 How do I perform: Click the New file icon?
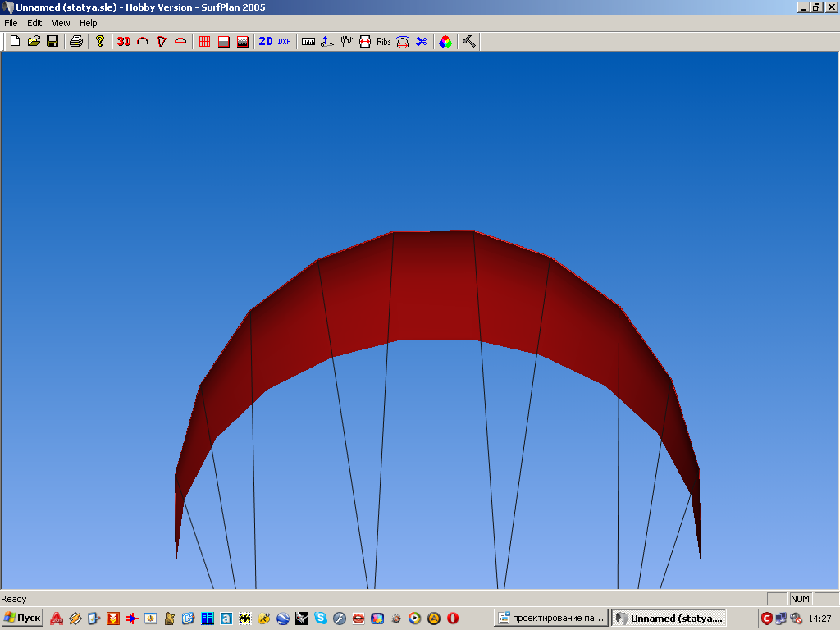[15, 41]
